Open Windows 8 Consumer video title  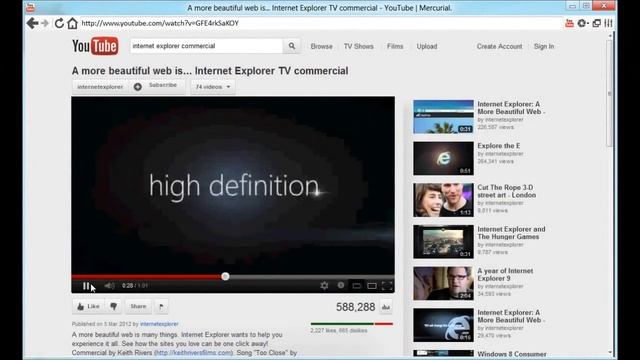(x=512, y=354)
